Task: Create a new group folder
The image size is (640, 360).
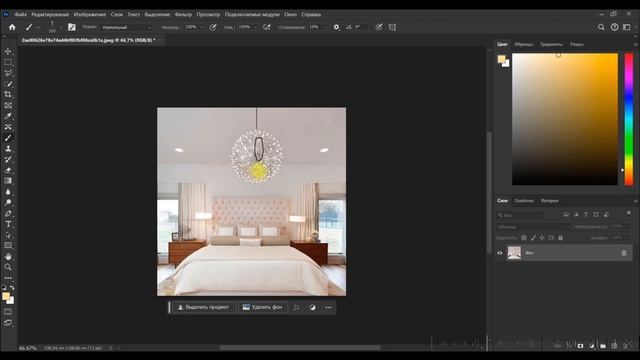Action: pos(603,346)
